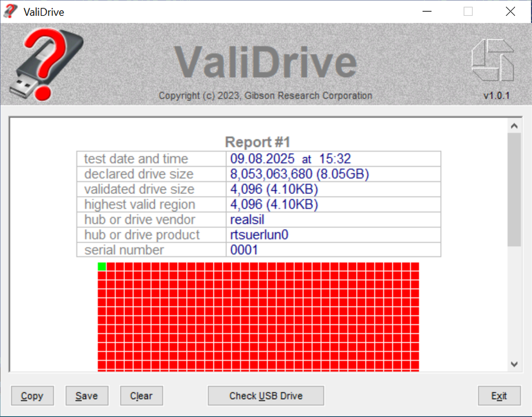Click validated drive size value 4,096 (4.10KB)
The height and width of the screenshot is (417, 532).
pyautogui.click(x=274, y=189)
